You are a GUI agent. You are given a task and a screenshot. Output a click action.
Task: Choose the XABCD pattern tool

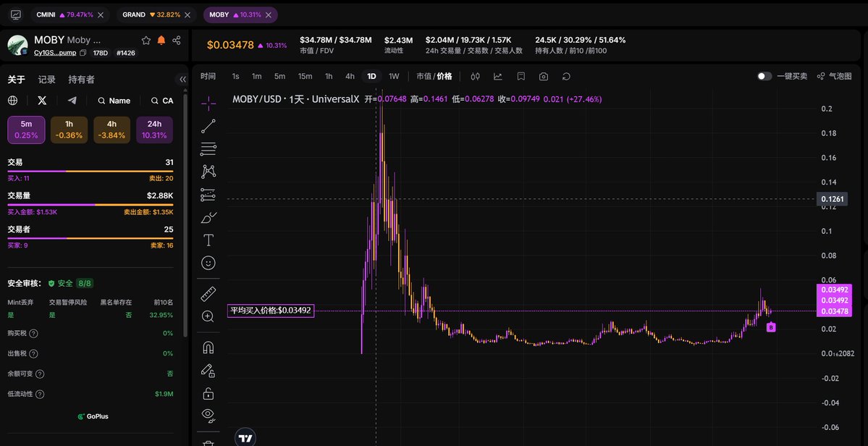[x=208, y=172]
